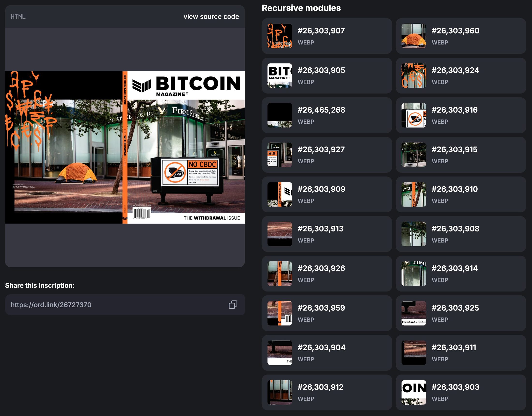Screen dimensions: 532x416
Task: Click the #26,303,916 inscription number
Action: pos(454,110)
